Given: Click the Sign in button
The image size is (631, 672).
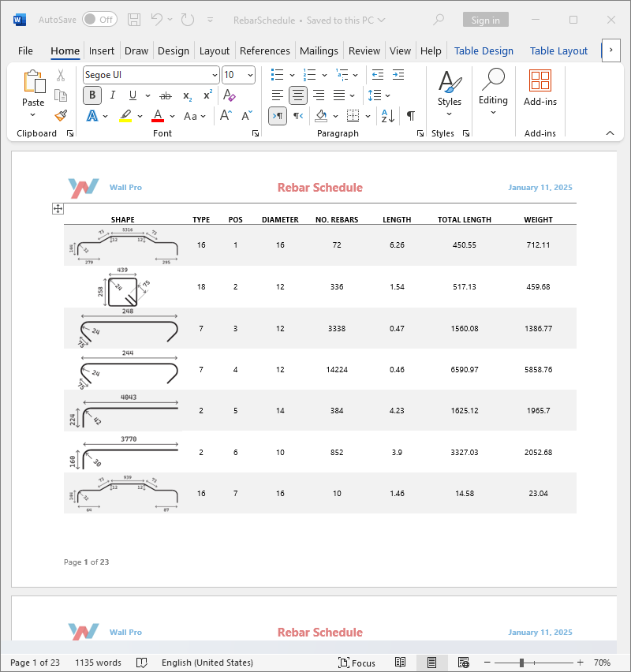Looking at the screenshot, I should pos(486,20).
